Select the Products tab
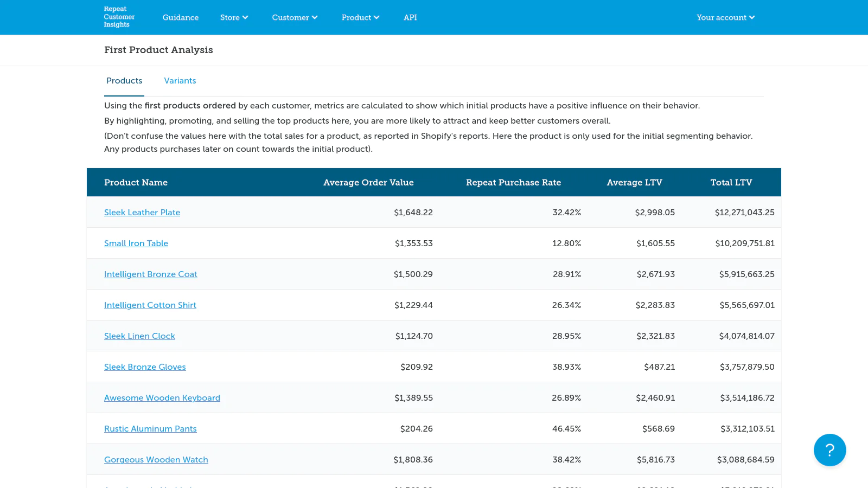The height and width of the screenshot is (488, 868). [x=124, y=81]
